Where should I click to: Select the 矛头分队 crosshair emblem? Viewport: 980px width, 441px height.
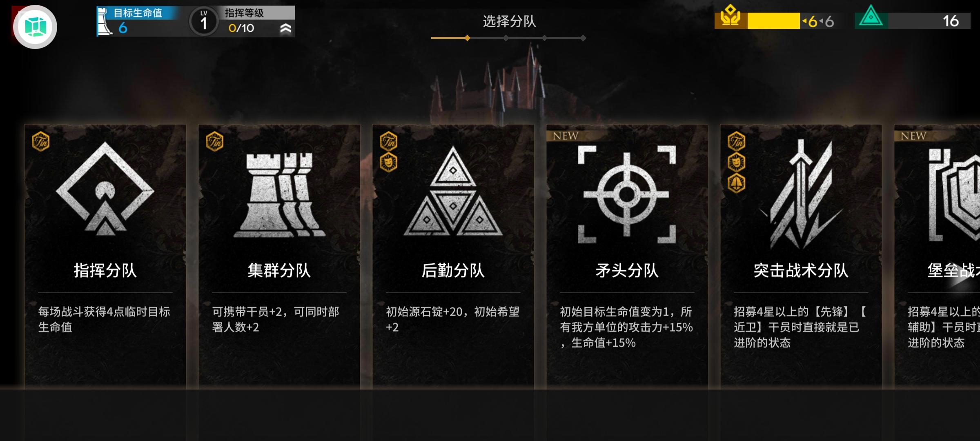tap(627, 194)
